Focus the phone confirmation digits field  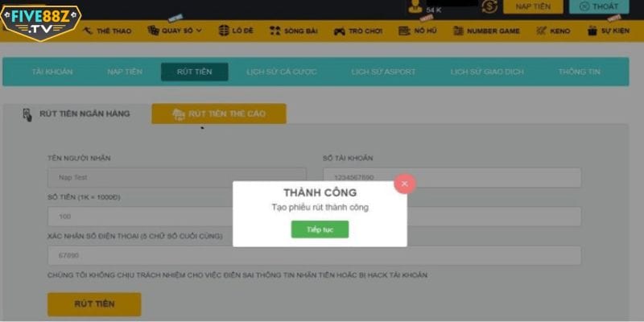(x=314, y=255)
